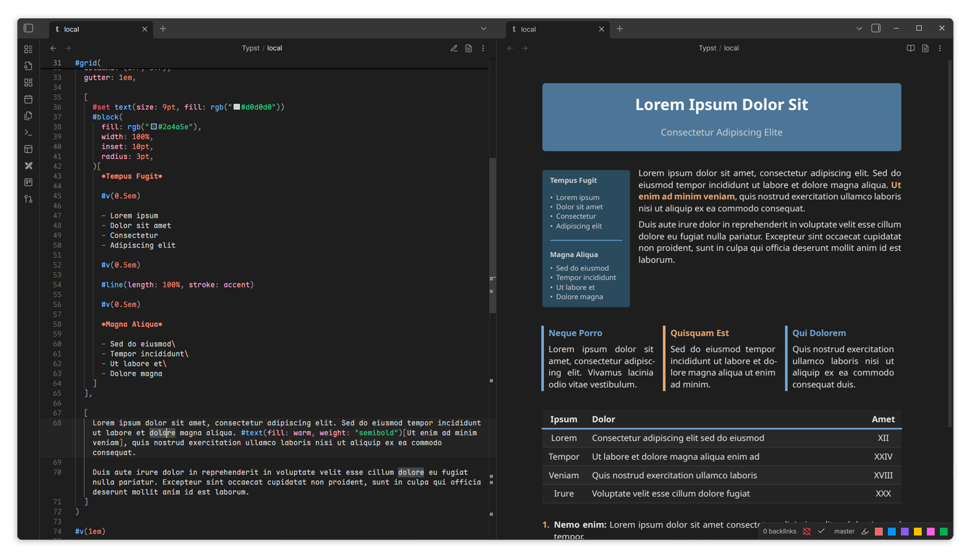Open the quick switcher file search icon
Image resolution: width=969 pixels, height=560 pixels.
[x=28, y=66]
